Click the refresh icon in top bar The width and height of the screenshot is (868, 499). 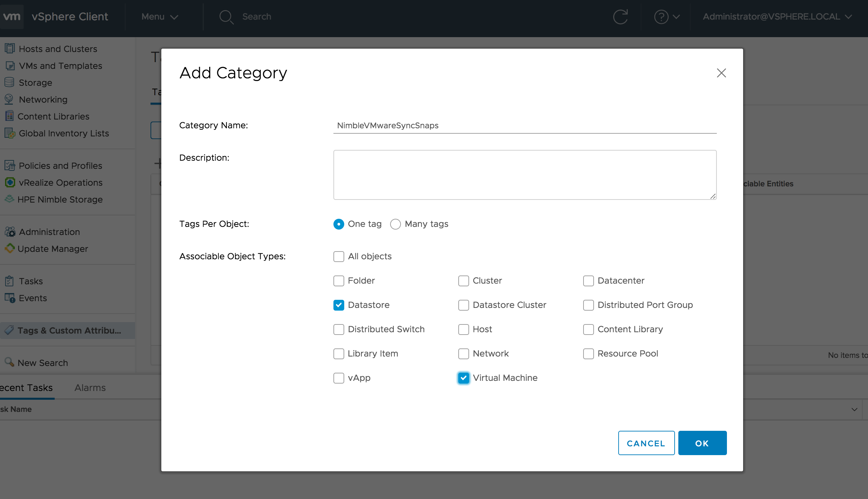pos(620,17)
